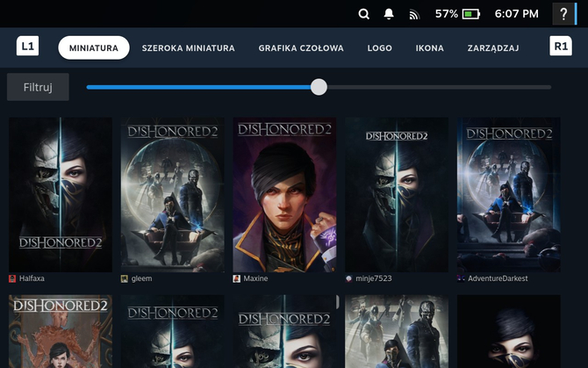Open the network signal status icon

pyautogui.click(x=414, y=15)
